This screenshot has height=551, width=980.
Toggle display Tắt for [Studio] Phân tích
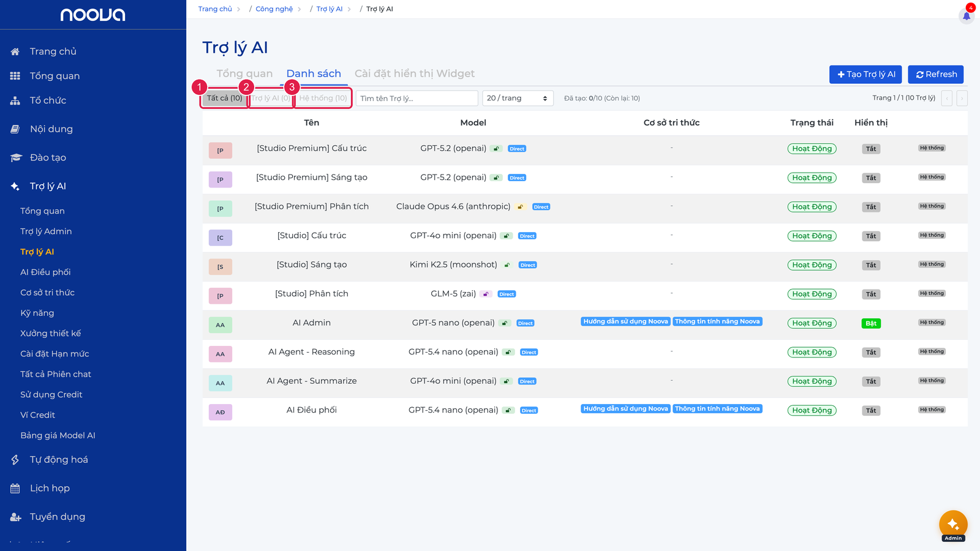click(x=871, y=294)
